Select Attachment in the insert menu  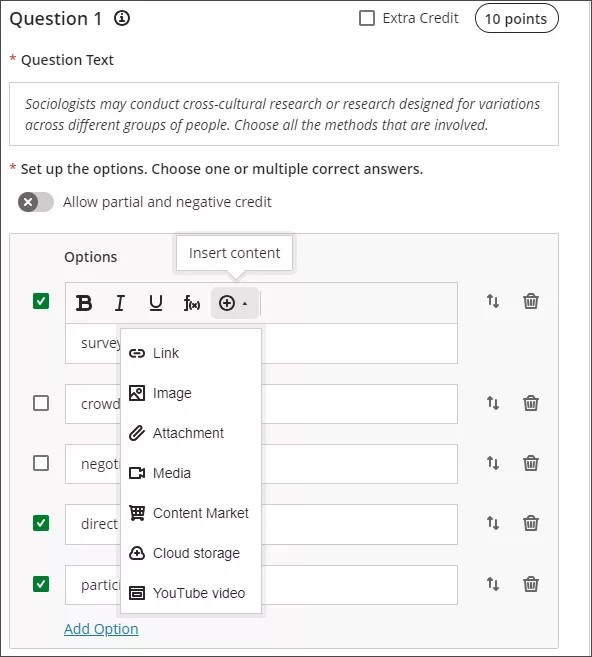coord(191,433)
